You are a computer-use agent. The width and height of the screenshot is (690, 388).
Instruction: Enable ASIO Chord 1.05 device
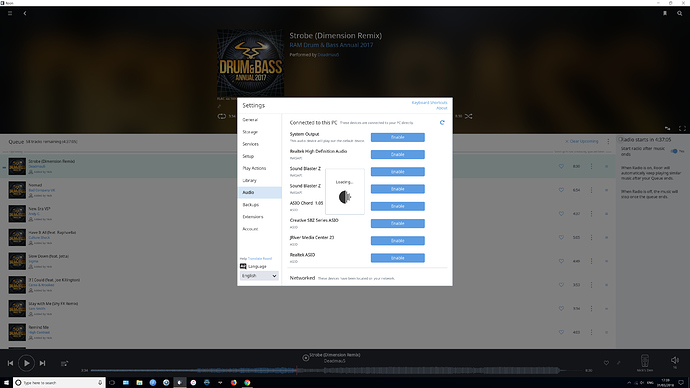coord(397,206)
